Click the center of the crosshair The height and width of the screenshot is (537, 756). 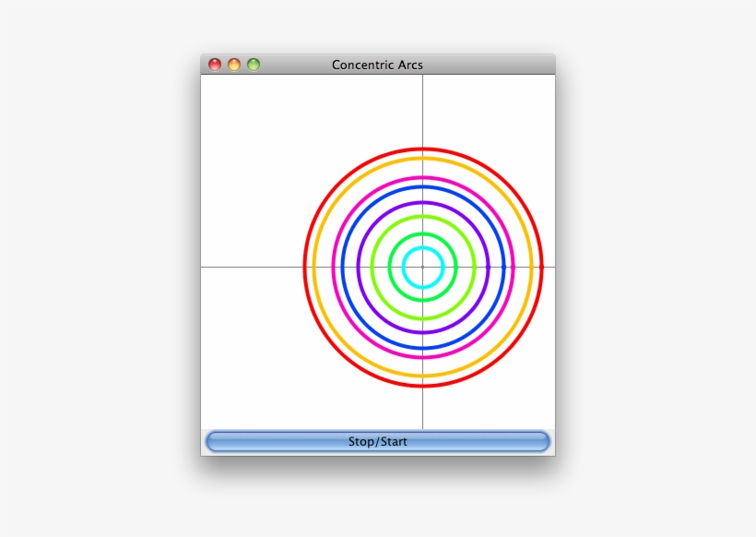point(422,267)
